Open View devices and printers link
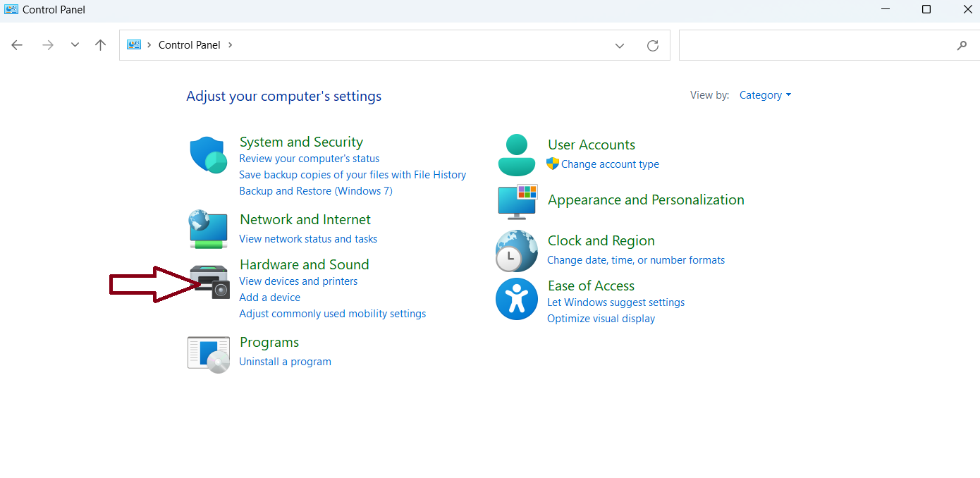The height and width of the screenshot is (478, 980). [298, 281]
